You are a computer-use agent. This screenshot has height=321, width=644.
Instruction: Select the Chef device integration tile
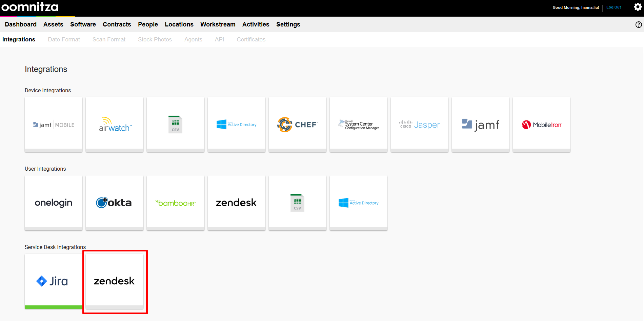tap(297, 125)
